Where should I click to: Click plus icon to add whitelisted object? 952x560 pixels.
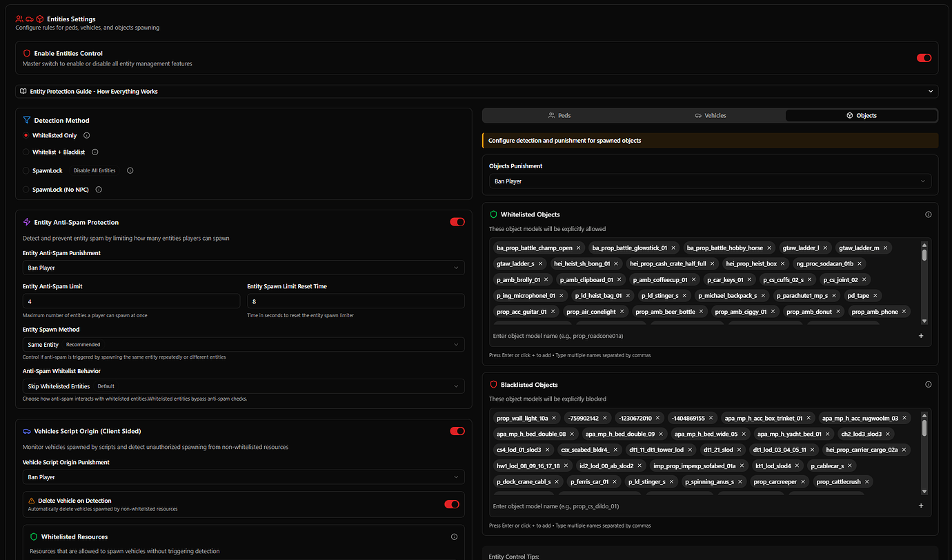921,336
